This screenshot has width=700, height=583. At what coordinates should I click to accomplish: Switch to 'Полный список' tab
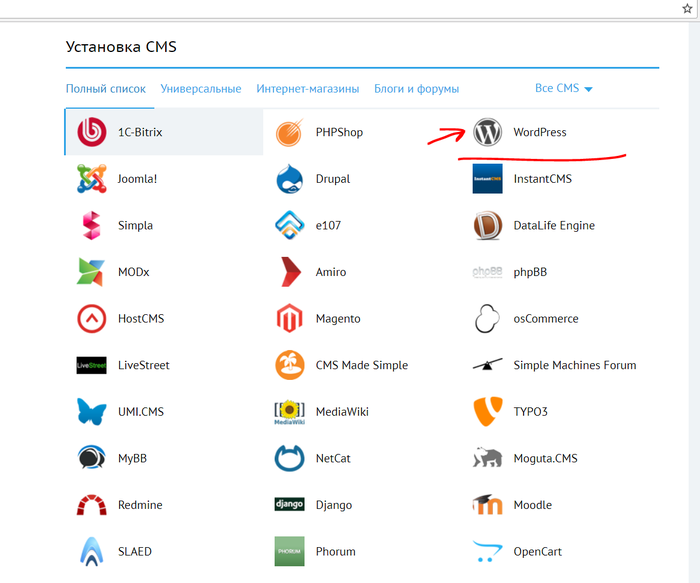coord(106,89)
